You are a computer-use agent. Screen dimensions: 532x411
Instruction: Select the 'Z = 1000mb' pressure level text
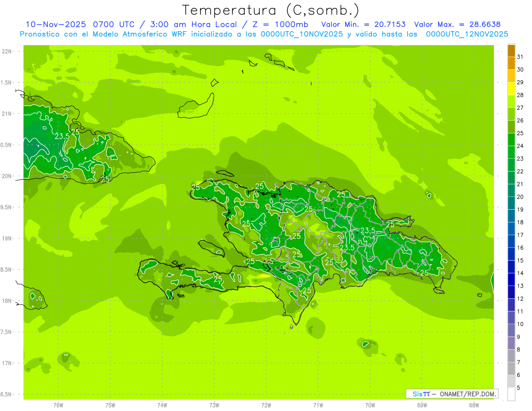tap(280, 24)
